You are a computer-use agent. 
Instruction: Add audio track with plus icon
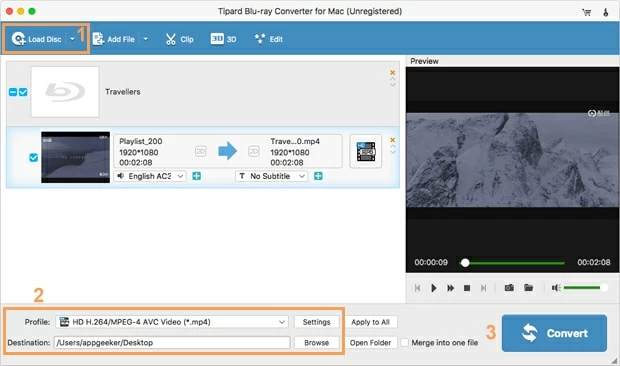[197, 176]
